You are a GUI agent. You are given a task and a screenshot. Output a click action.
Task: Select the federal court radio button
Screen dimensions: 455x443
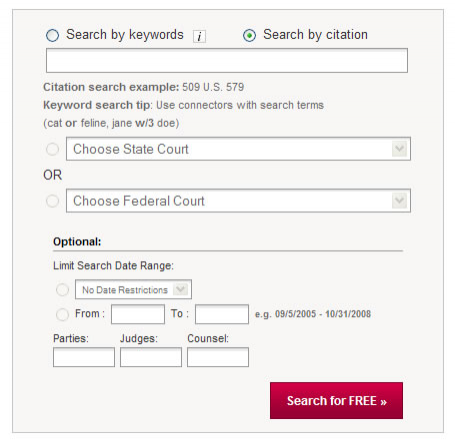52,201
